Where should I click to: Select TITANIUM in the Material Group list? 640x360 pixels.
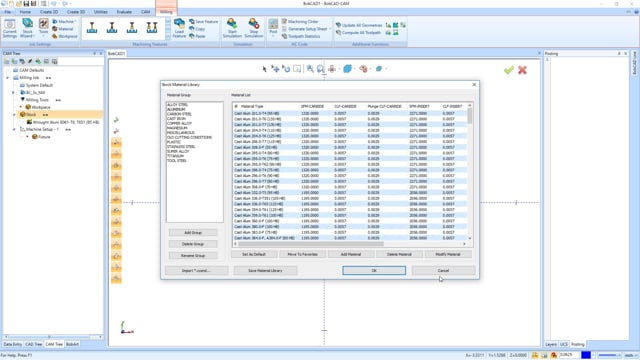[175, 156]
